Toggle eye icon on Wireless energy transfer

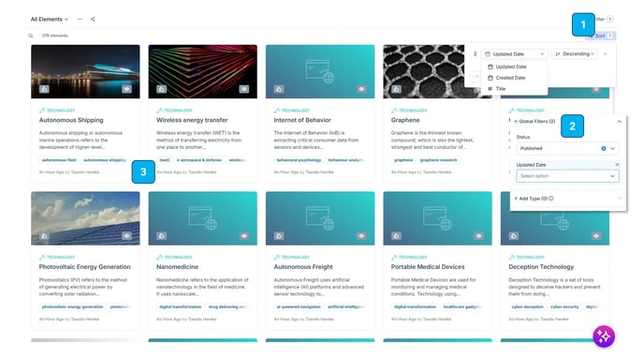[244, 89]
